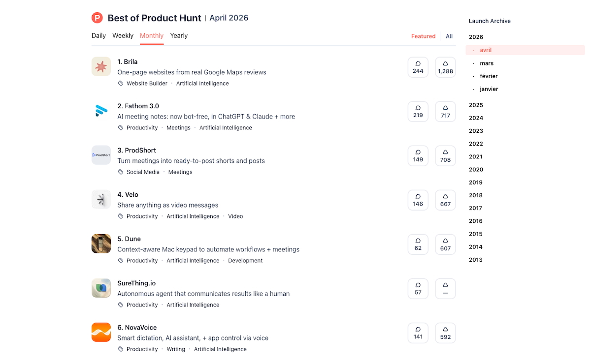Upvote Brila with 1,288 votes
Image resolution: width=591 pixels, height=364 pixels.
pyautogui.click(x=445, y=67)
